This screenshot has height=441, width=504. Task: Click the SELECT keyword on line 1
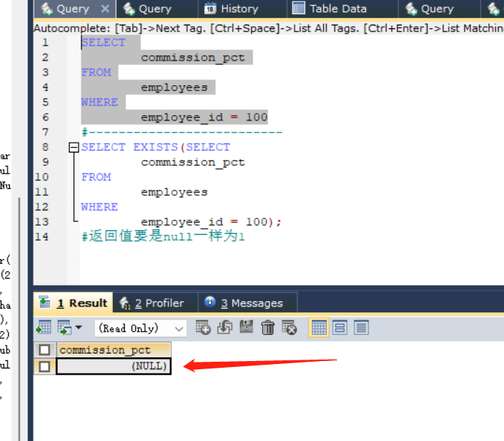click(x=103, y=43)
